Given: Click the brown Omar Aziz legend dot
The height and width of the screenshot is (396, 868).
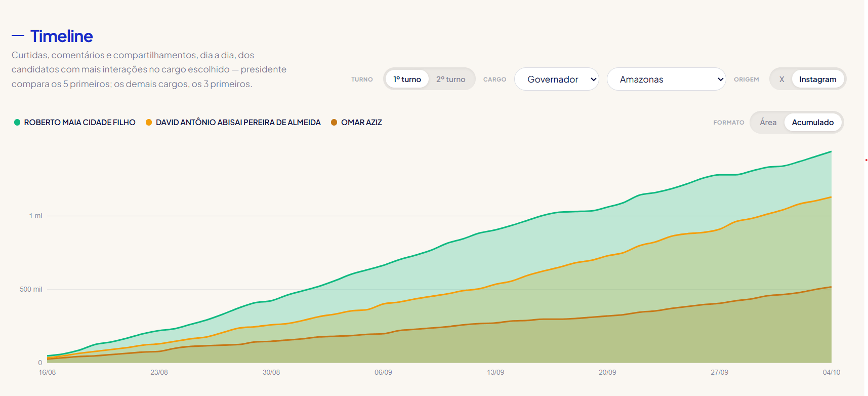Looking at the screenshot, I should (334, 122).
